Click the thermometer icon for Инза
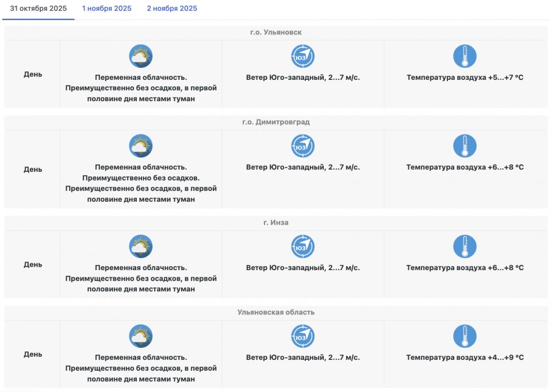The height and width of the screenshot is (392, 552). 465,247
